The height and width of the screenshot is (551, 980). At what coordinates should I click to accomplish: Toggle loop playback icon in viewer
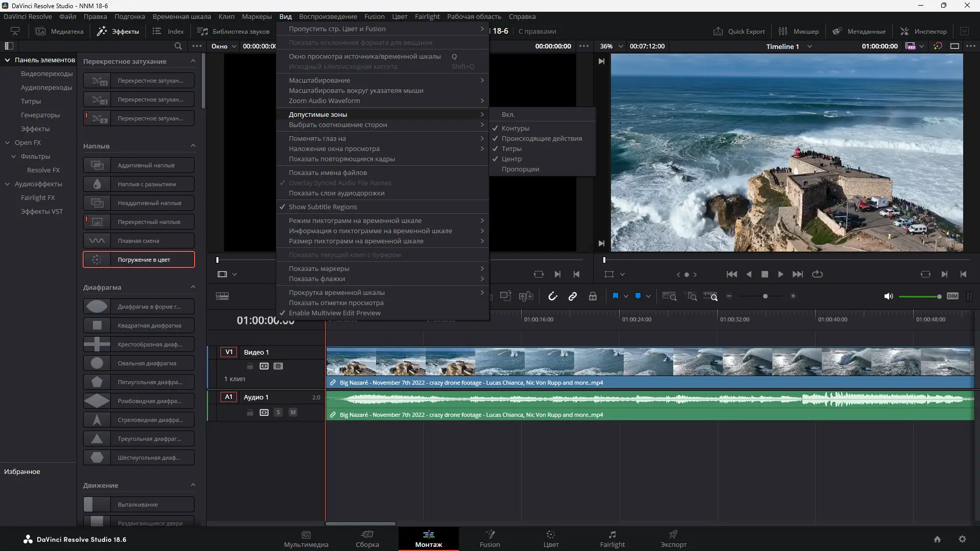click(817, 274)
